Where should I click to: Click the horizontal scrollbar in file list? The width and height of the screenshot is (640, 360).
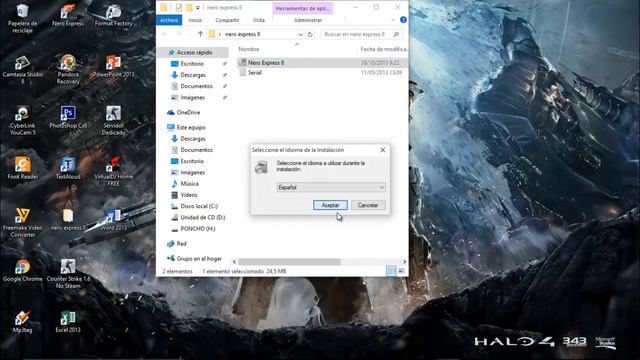pyautogui.click(x=289, y=262)
